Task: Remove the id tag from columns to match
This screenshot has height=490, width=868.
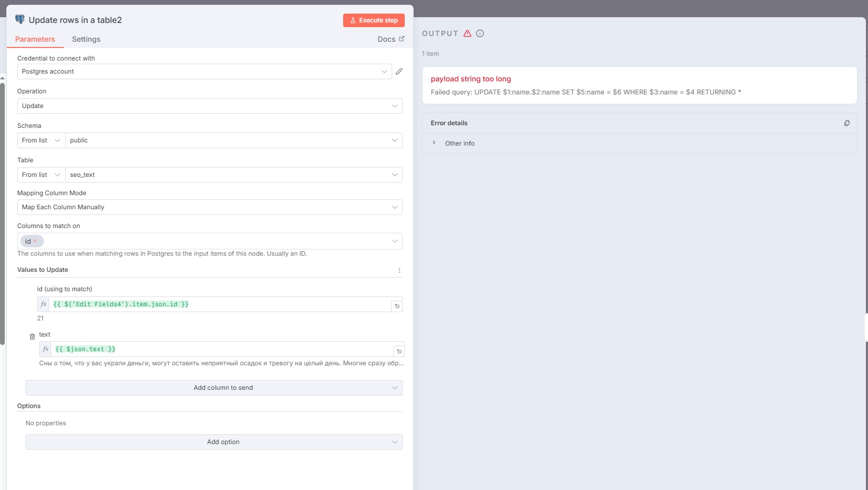Action: [35, 241]
